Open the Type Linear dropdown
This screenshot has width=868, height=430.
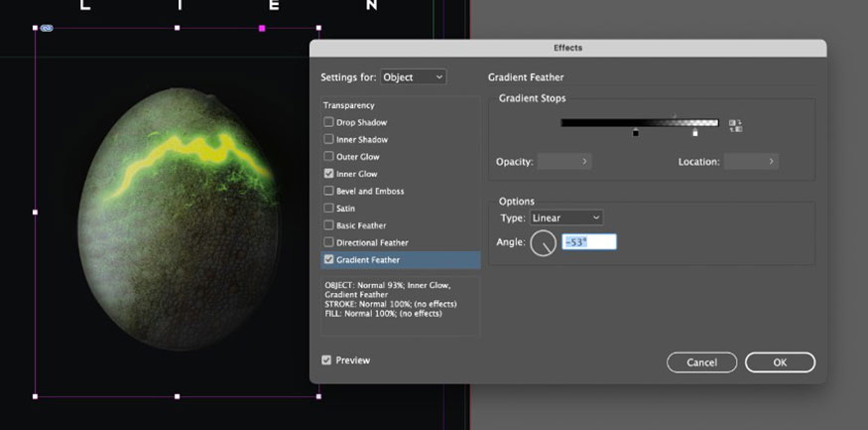click(566, 217)
